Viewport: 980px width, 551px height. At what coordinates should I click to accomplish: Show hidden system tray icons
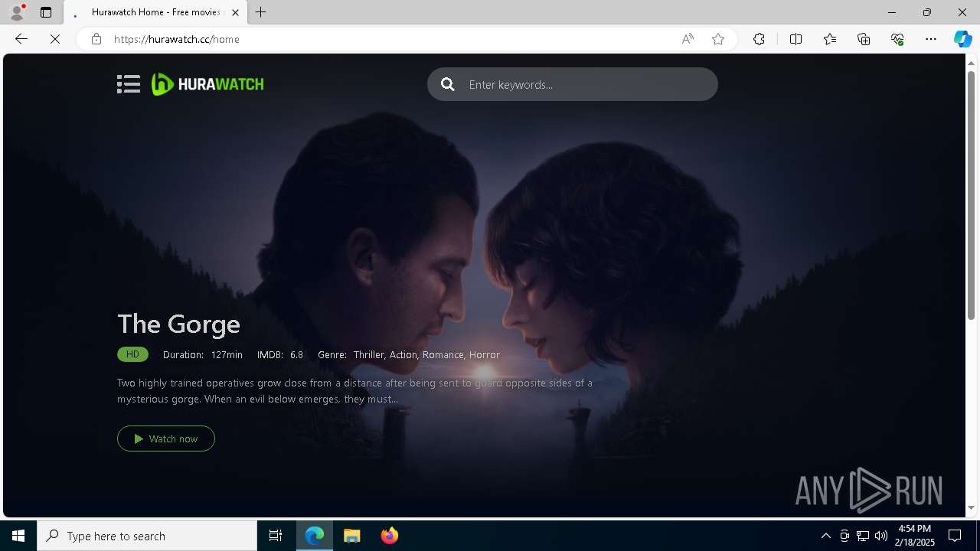[825, 536]
